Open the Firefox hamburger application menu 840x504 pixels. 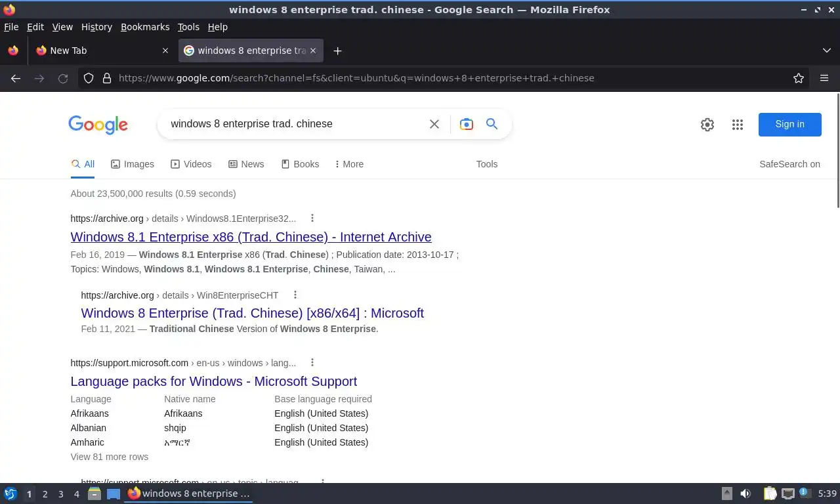point(824,78)
